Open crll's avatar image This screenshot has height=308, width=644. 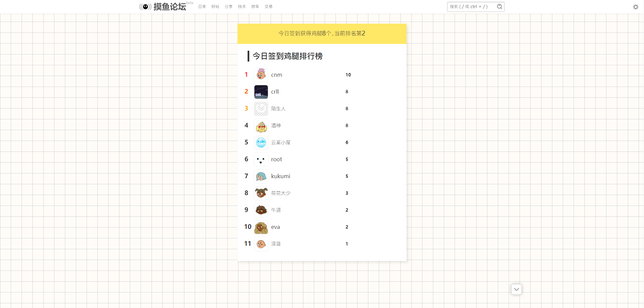[x=261, y=92]
